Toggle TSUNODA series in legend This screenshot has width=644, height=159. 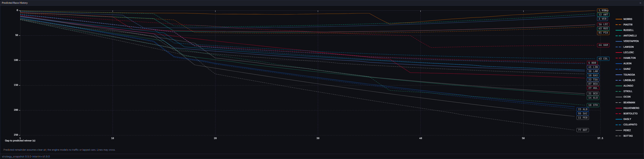tap(625, 75)
